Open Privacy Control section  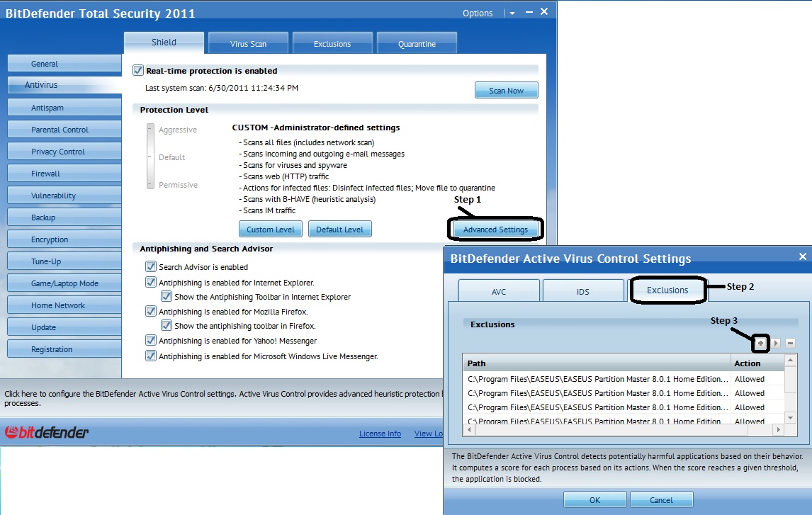point(64,152)
